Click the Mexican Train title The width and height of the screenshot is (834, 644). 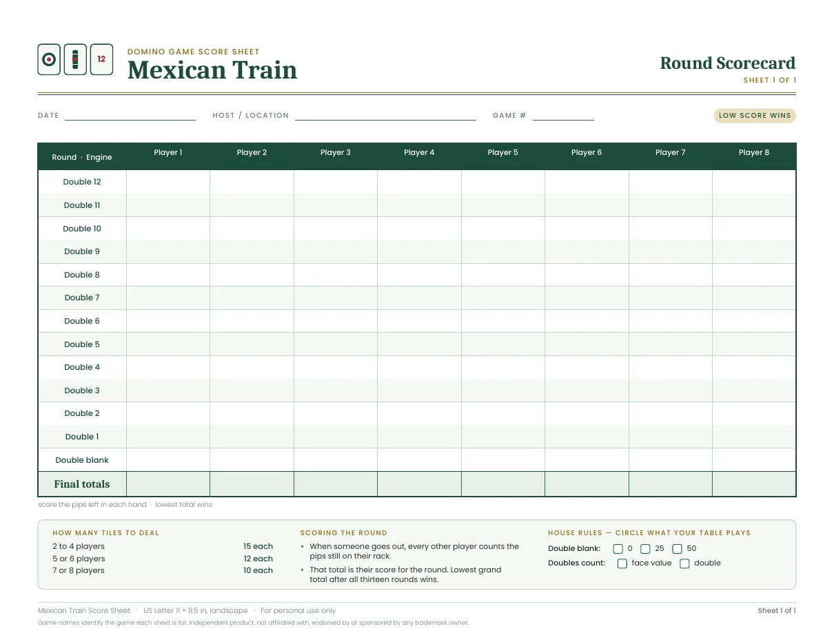coord(212,70)
